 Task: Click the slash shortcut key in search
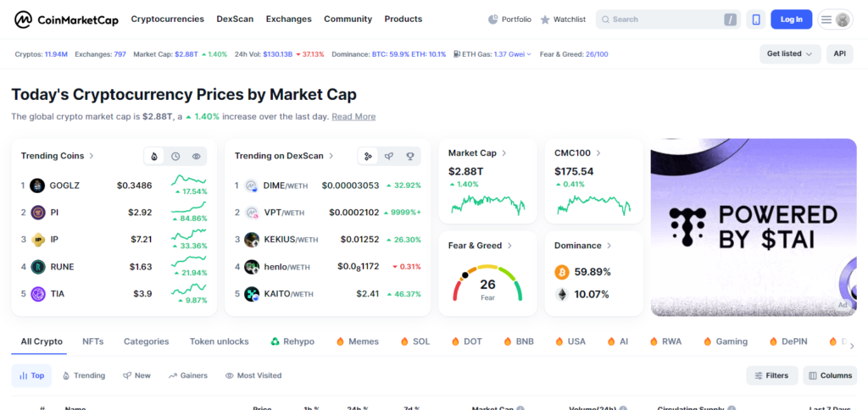pos(730,19)
